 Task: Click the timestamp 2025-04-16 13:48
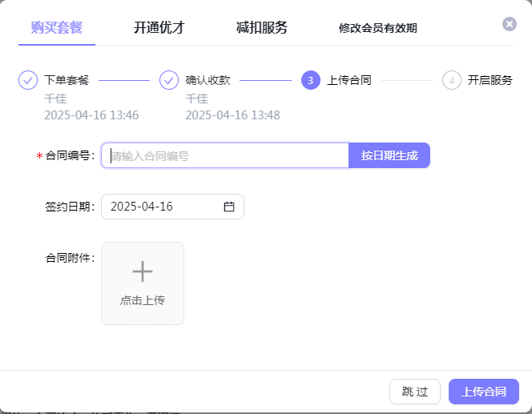pyautogui.click(x=232, y=115)
